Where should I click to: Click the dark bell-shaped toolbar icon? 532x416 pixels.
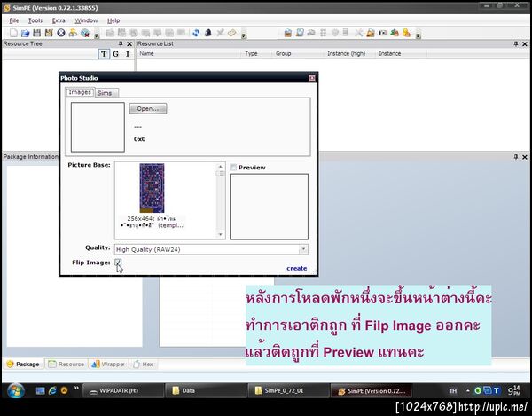click(208, 33)
